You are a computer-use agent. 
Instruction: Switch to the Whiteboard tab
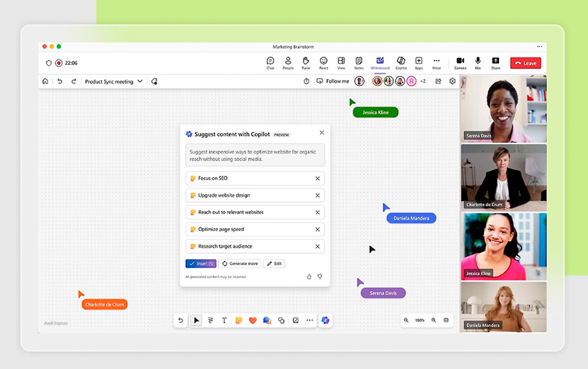[380, 63]
